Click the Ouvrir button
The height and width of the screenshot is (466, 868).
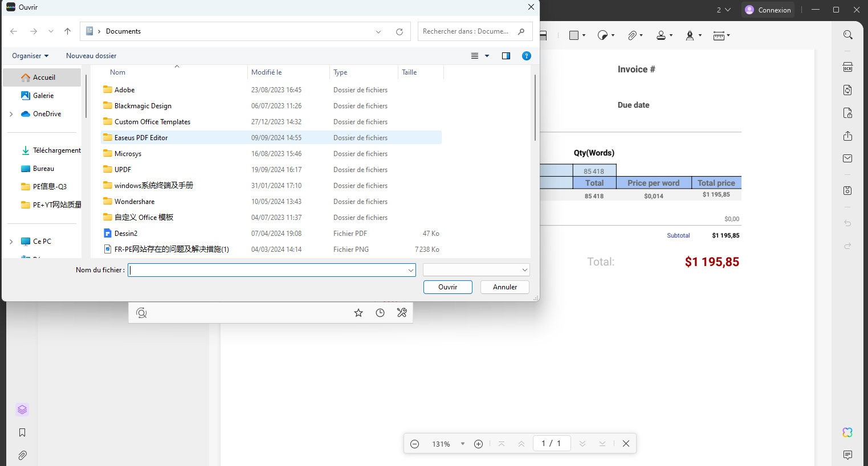[x=448, y=287]
